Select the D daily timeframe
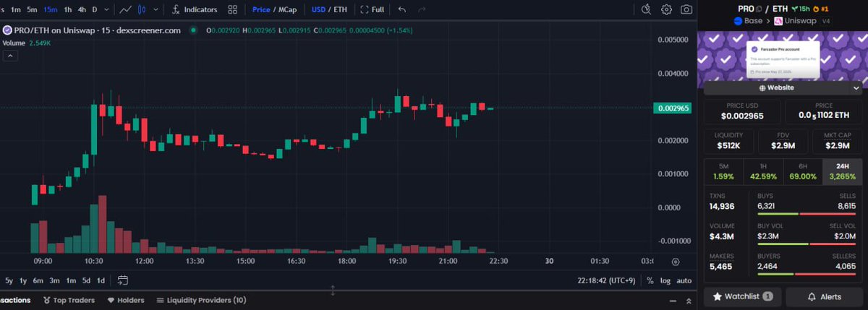The width and height of the screenshot is (868, 310). 95,9
